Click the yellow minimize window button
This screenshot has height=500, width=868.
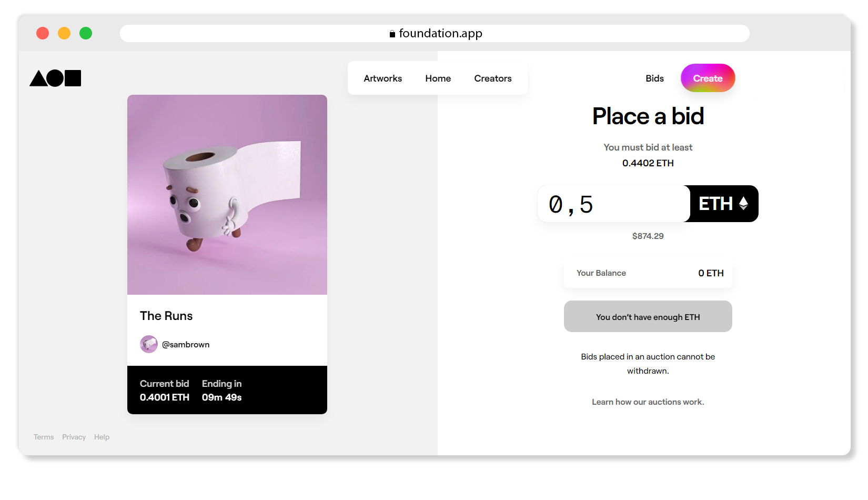coord(64,34)
